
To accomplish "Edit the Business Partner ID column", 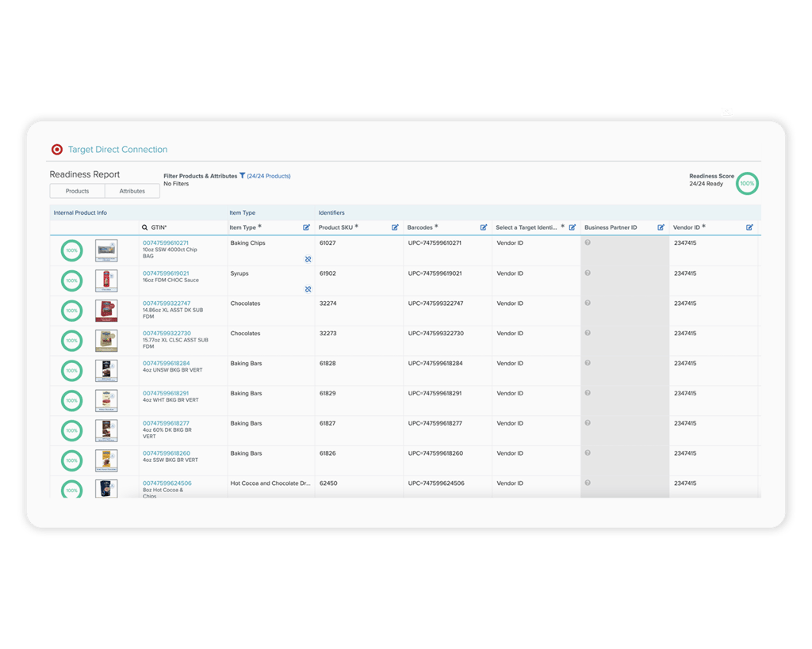I will coord(661,227).
